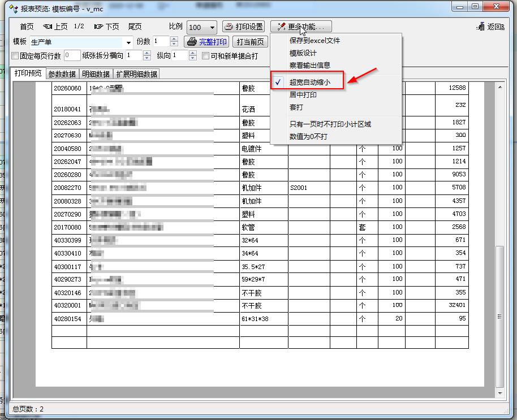Image resolution: width=517 pixels, height=420 pixels.
Task: Choose 保存到excel文件 from the menu
Action: coord(314,41)
